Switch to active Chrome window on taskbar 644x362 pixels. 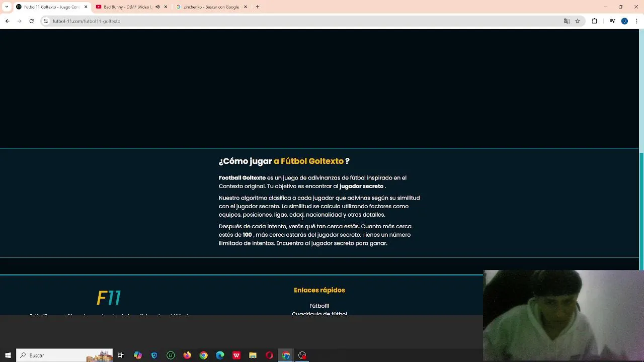click(286, 355)
